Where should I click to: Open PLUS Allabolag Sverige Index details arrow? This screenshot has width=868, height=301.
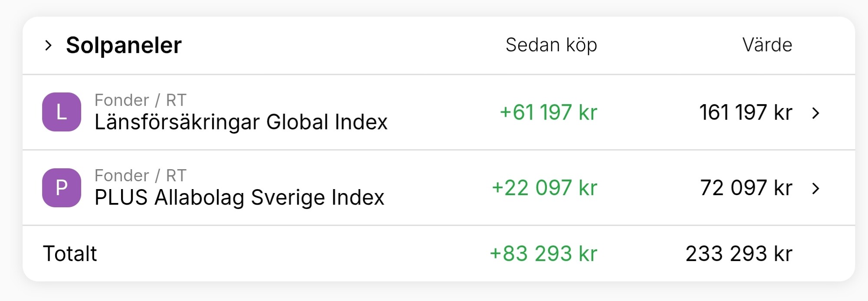coord(815,188)
